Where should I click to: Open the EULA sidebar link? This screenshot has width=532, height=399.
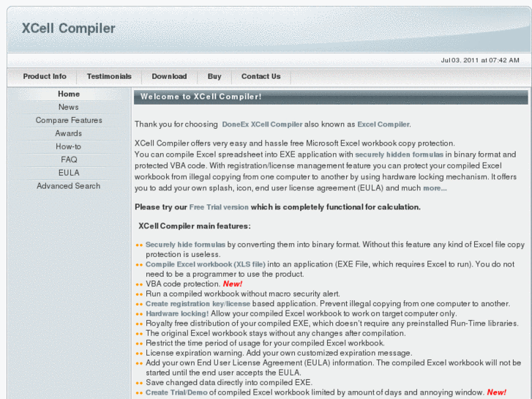click(69, 173)
